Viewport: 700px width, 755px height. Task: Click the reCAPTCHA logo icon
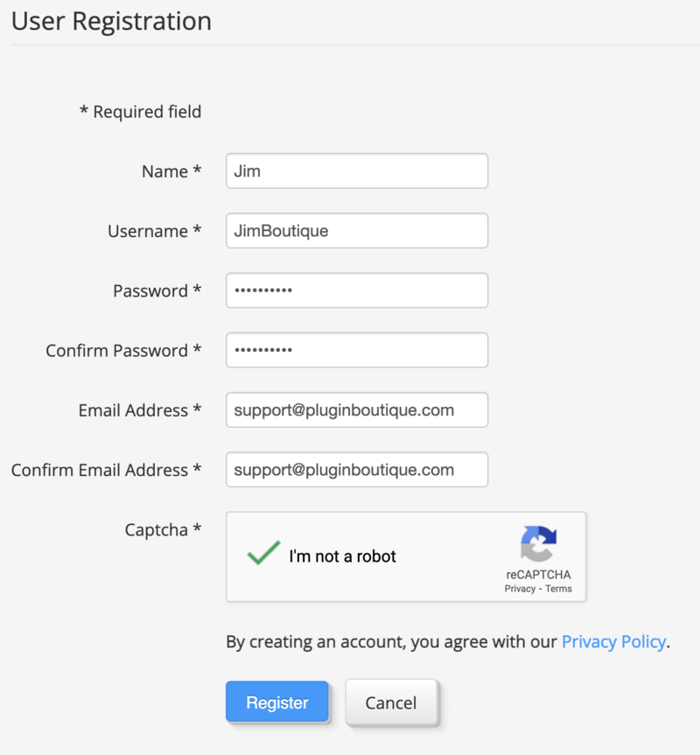click(x=538, y=543)
